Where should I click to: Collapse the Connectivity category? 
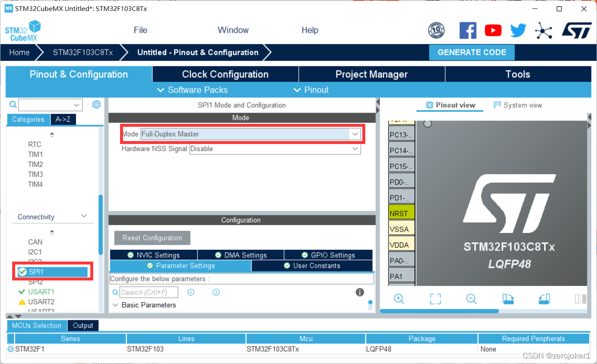click(x=84, y=216)
